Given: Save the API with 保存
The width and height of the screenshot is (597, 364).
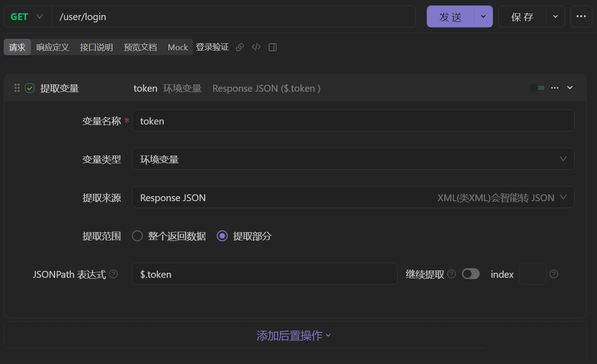Looking at the screenshot, I should pos(522,16).
